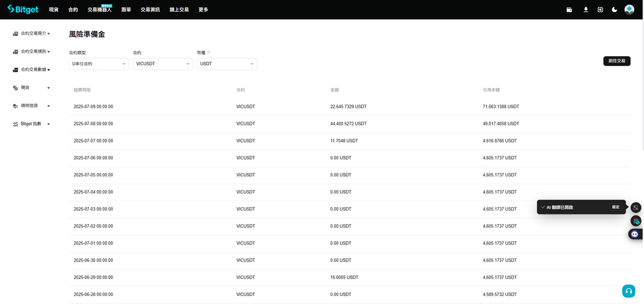
Task: Click the 合約交易規則 sidebar icon
Action: click(16, 51)
